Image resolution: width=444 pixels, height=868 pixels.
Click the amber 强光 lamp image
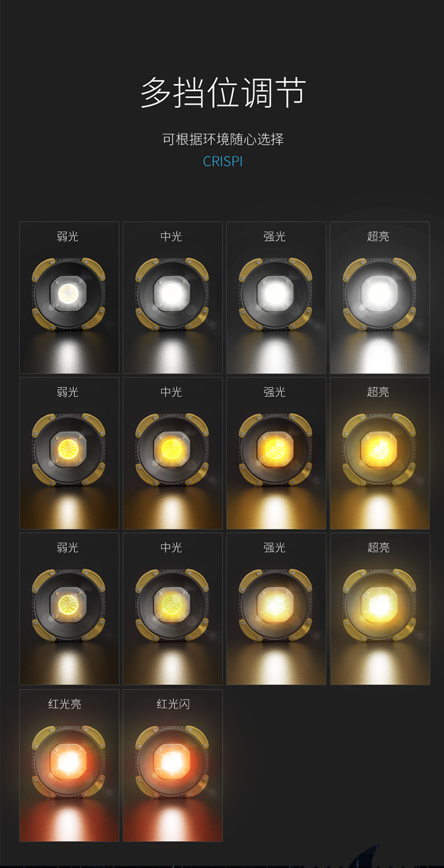click(276, 453)
